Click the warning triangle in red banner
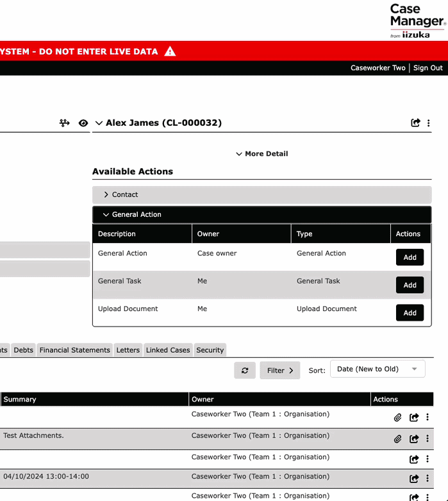 click(x=170, y=51)
